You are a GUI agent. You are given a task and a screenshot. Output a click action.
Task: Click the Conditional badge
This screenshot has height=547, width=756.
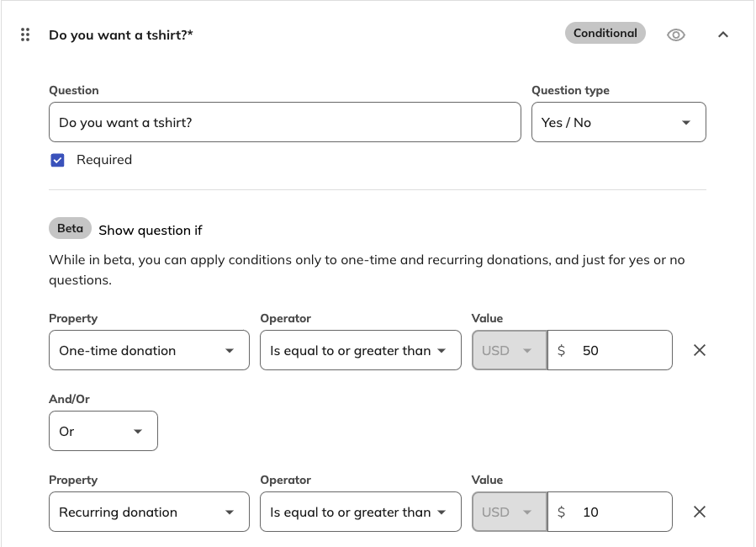tap(605, 34)
